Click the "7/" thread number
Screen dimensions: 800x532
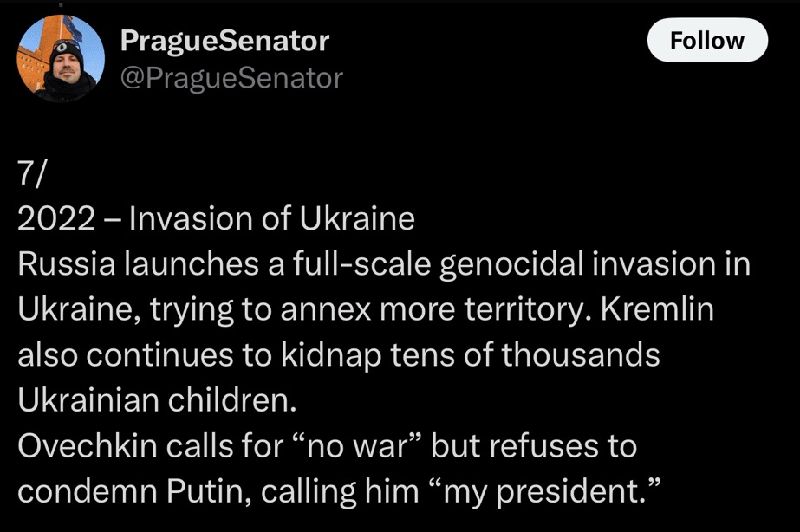tap(32, 174)
